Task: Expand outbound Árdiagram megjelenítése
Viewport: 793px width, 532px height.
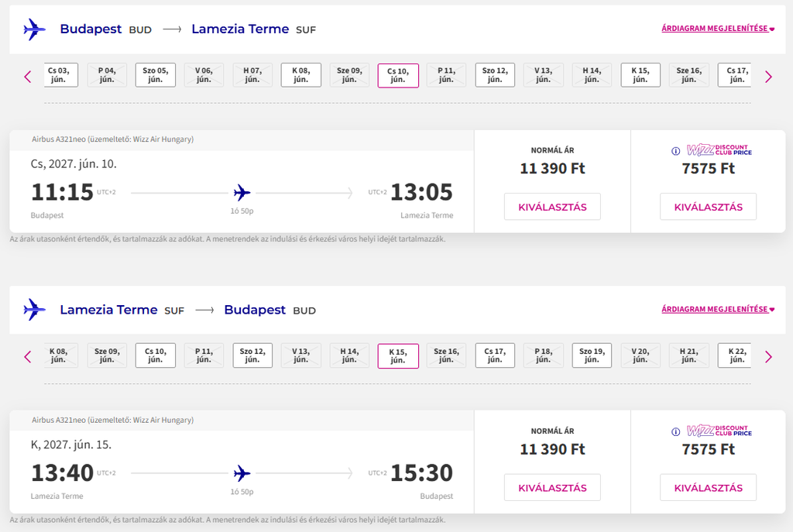Action: coord(718,29)
